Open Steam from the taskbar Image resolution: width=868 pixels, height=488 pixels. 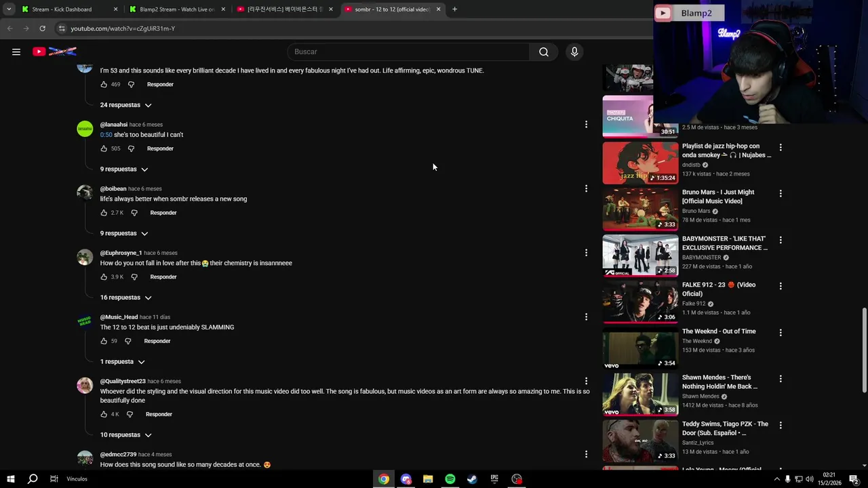click(x=472, y=479)
